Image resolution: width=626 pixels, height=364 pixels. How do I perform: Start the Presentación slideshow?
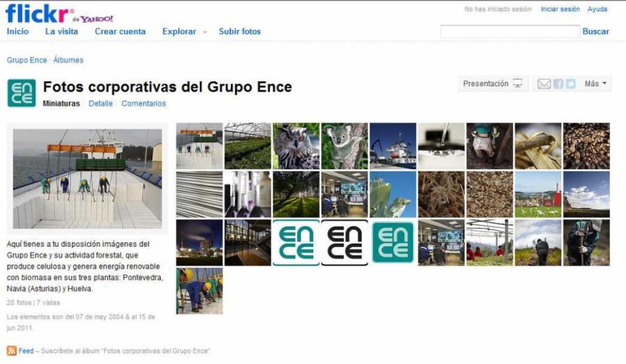click(492, 84)
